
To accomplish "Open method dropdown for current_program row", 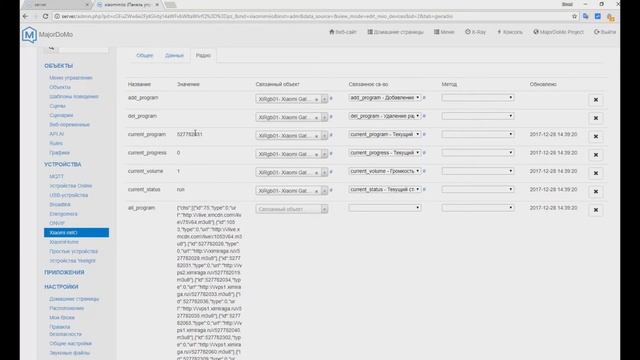I will point(478,134).
